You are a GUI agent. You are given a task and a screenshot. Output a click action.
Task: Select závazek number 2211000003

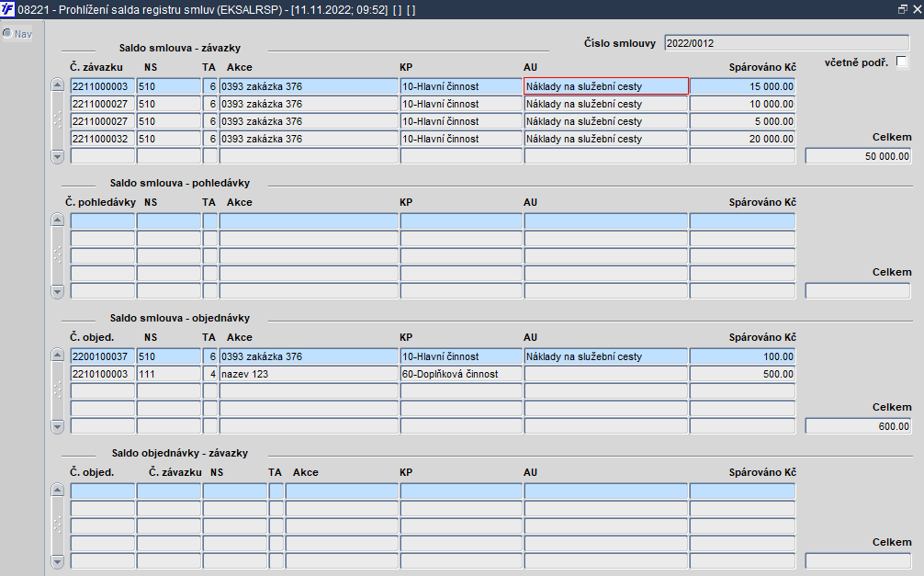click(x=103, y=86)
